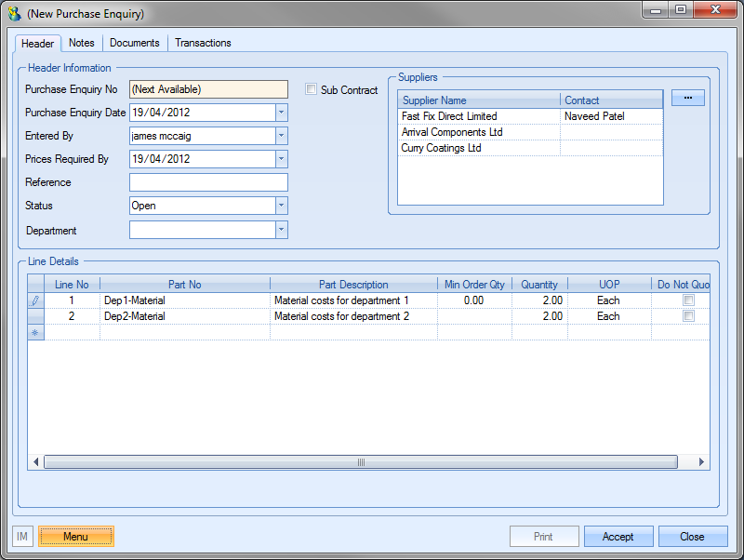Expand the Department dropdown

click(x=281, y=230)
